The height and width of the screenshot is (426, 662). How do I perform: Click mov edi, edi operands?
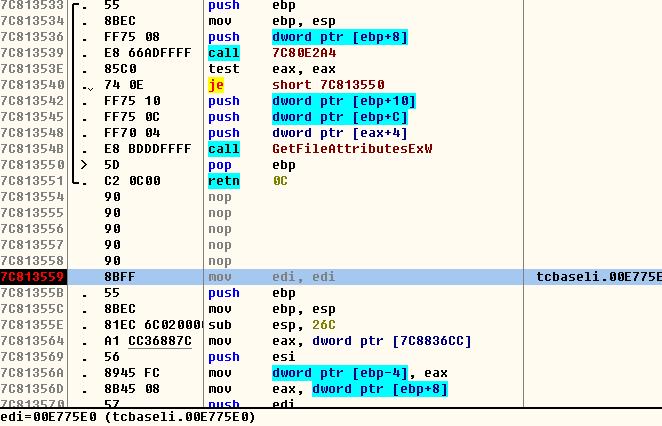(304, 277)
